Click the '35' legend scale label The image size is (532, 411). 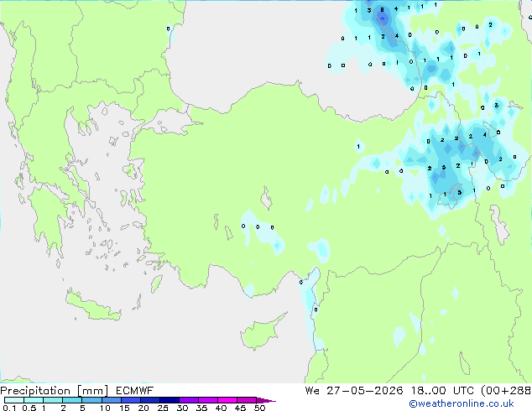pos(201,408)
